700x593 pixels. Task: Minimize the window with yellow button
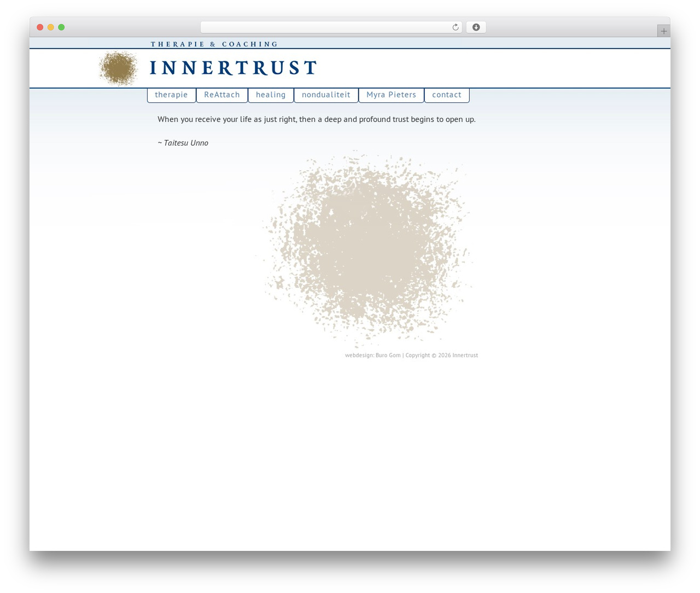pyautogui.click(x=51, y=27)
